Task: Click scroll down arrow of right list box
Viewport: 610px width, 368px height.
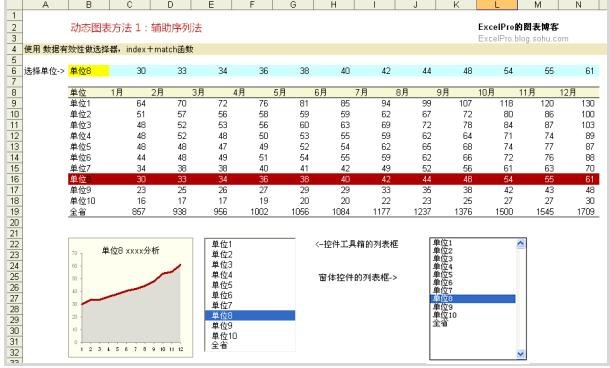Action: point(521,354)
